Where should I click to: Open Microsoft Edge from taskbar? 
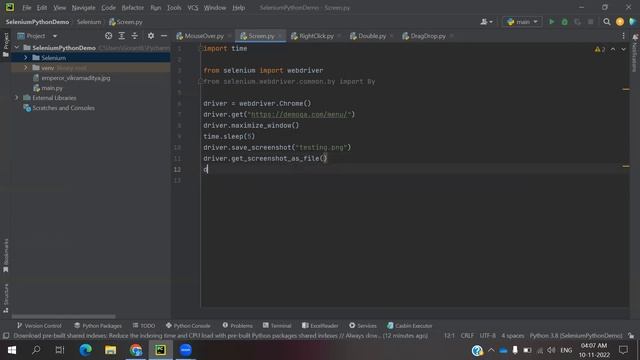(85, 350)
